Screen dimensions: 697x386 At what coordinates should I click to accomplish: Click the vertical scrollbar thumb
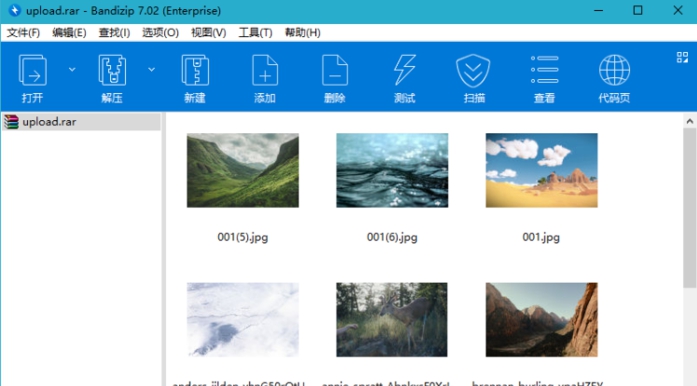pyautogui.click(x=689, y=208)
